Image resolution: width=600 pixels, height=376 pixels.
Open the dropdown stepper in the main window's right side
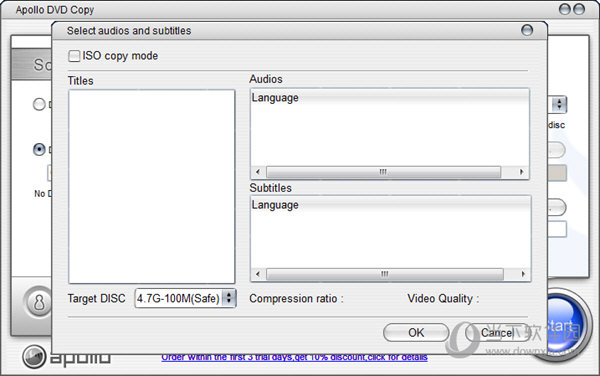559,104
